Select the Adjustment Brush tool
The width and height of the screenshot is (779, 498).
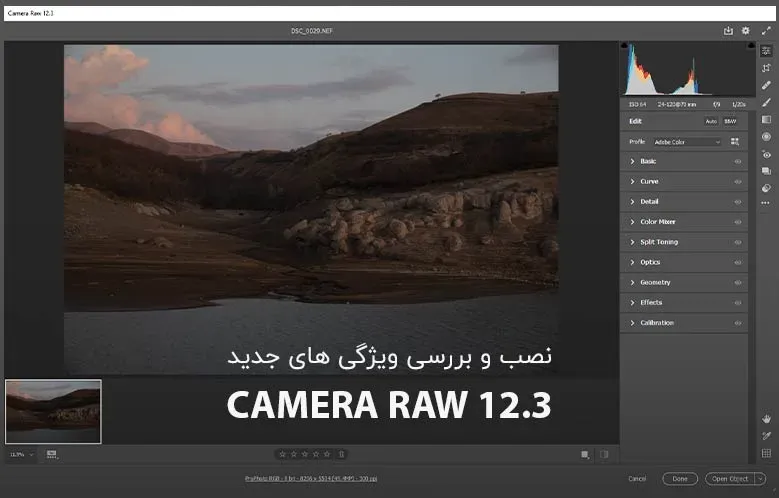coord(766,102)
